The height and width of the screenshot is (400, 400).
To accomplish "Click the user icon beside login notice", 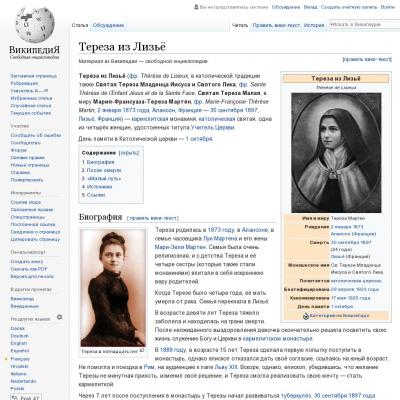I will (x=196, y=7).
